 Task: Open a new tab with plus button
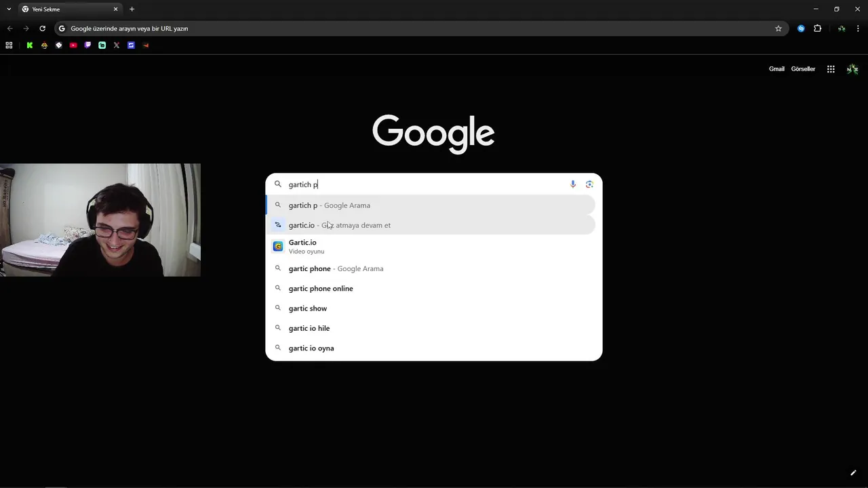(x=132, y=9)
